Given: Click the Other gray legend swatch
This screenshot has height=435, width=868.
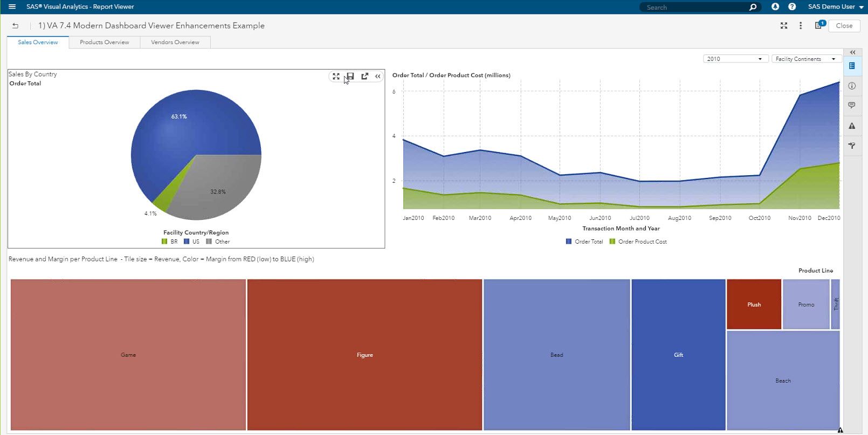Looking at the screenshot, I should pyautogui.click(x=209, y=241).
